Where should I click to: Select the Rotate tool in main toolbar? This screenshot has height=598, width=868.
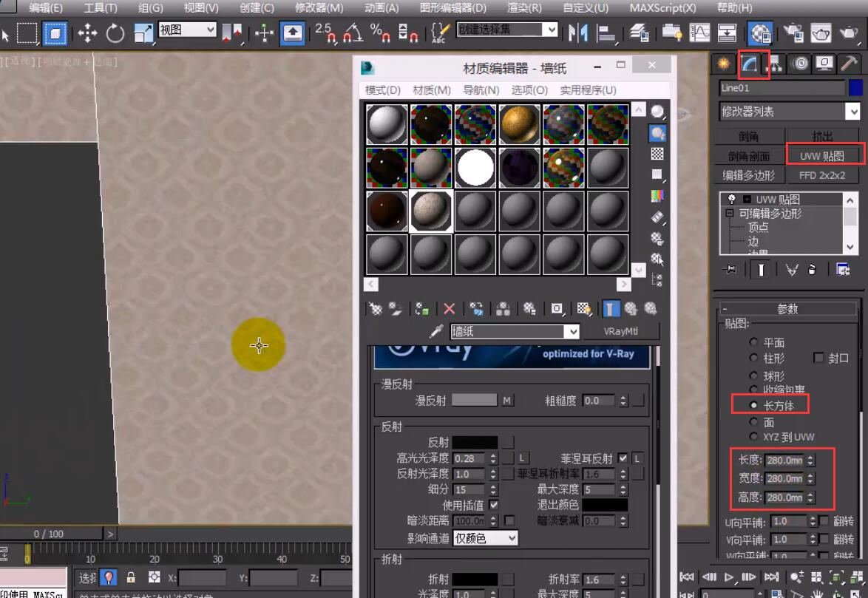pos(115,33)
